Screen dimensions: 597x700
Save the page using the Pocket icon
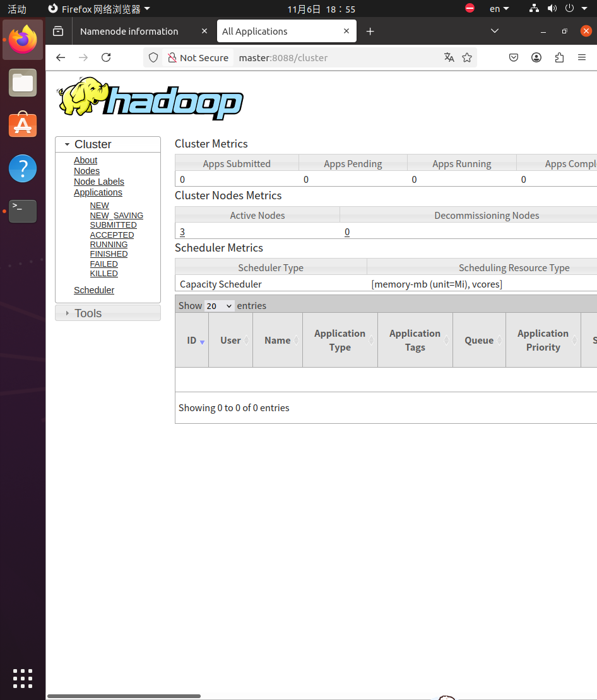tap(513, 57)
